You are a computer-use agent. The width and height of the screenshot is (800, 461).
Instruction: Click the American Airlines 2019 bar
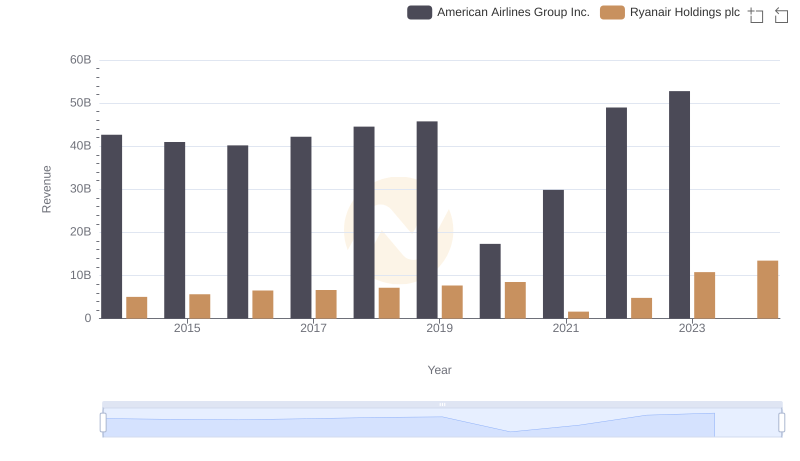tap(427, 220)
